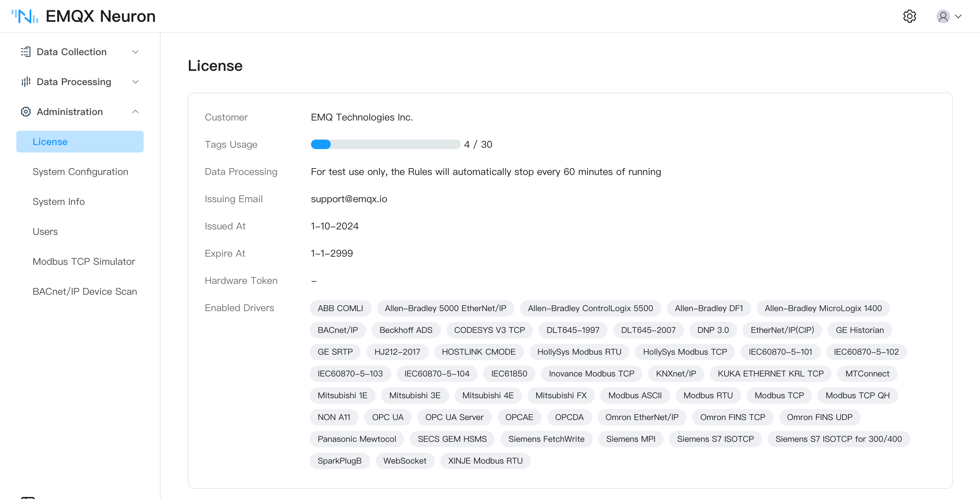
Task: Collapse the Administration menu chevron
Action: 135,112
